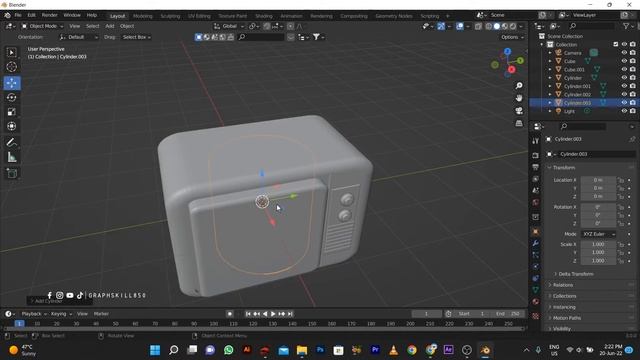Screen dimensions: 640x360
Task: Open the Object Mode dropdown
Action: coord(42,26)
